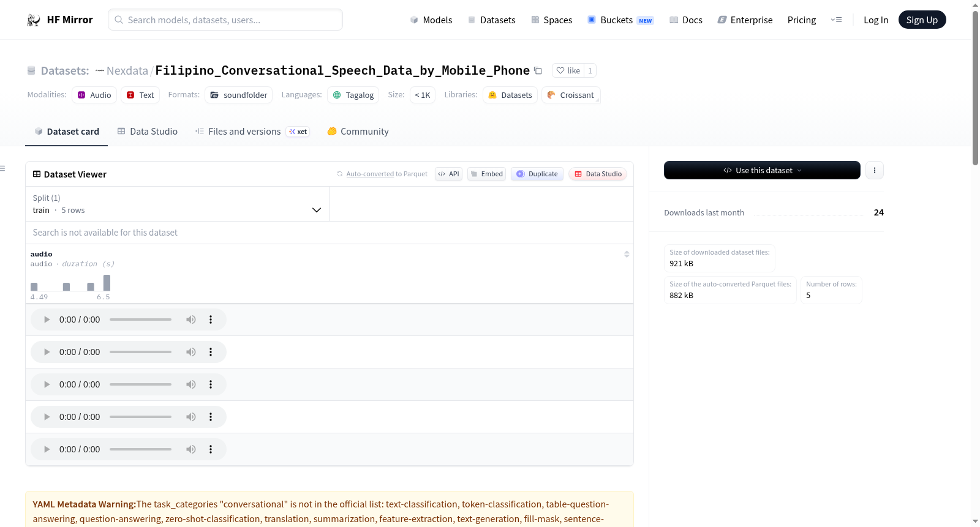Select the Croissant library tag
The image size is (980, 527).
point(571,95)
